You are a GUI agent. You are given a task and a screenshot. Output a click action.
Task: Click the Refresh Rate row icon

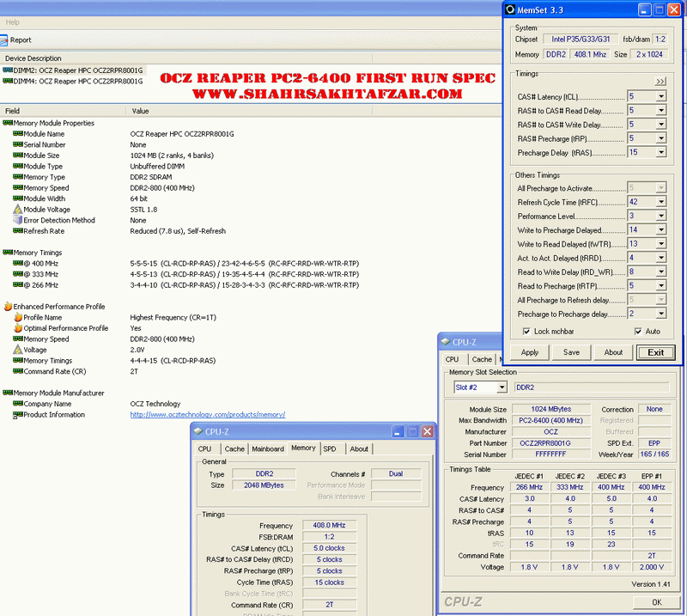17,231
